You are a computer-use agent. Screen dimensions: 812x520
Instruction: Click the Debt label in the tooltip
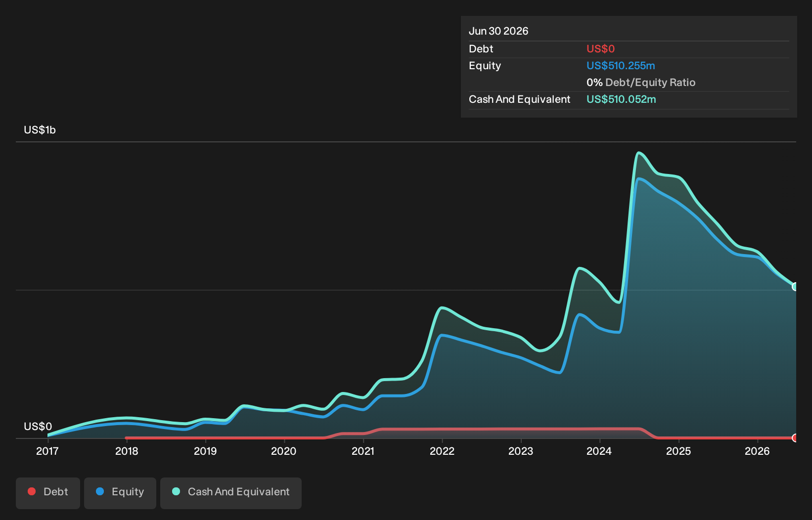[x=481, y=49]
